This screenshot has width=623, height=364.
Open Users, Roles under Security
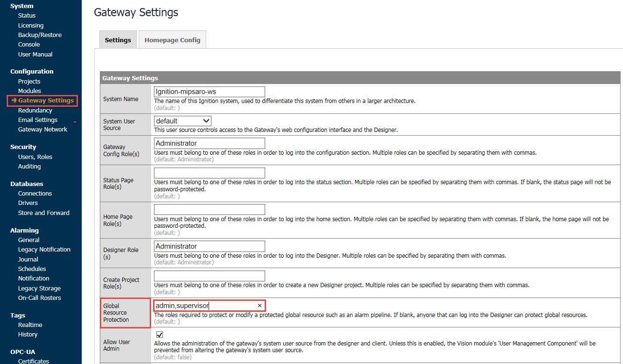click(x=35, y=157)
